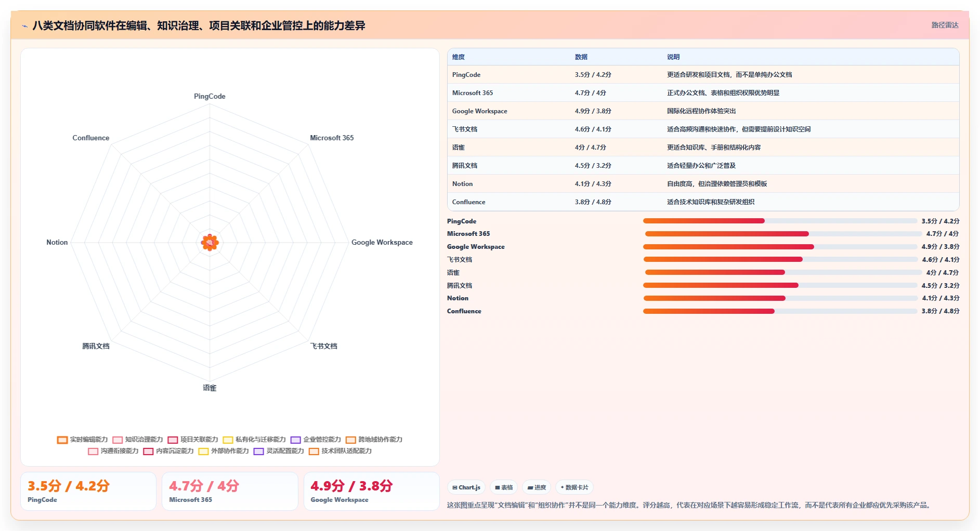Toggle the 外部协作能力 legend series

click(224, 451)
